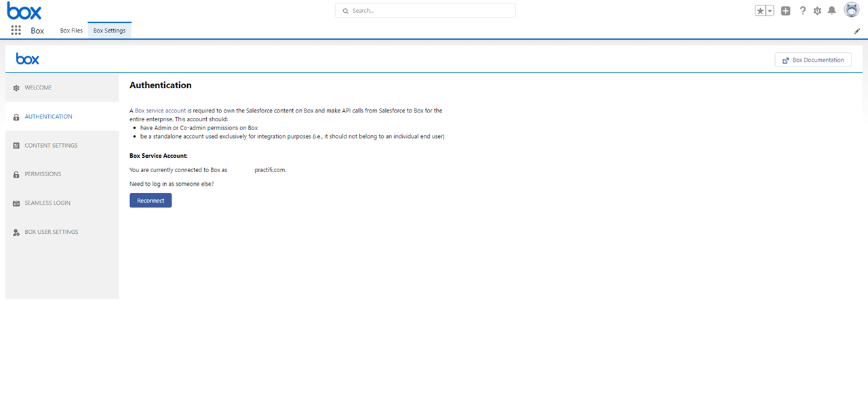
Task: Click the Welcome gear icon
Action: tap(16, 88)
